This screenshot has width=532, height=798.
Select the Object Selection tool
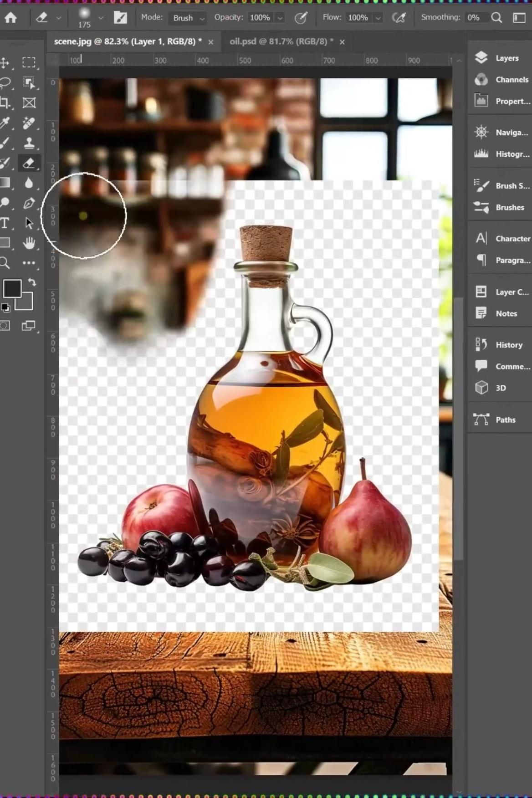pyautogui.click(x=29, y=82)
